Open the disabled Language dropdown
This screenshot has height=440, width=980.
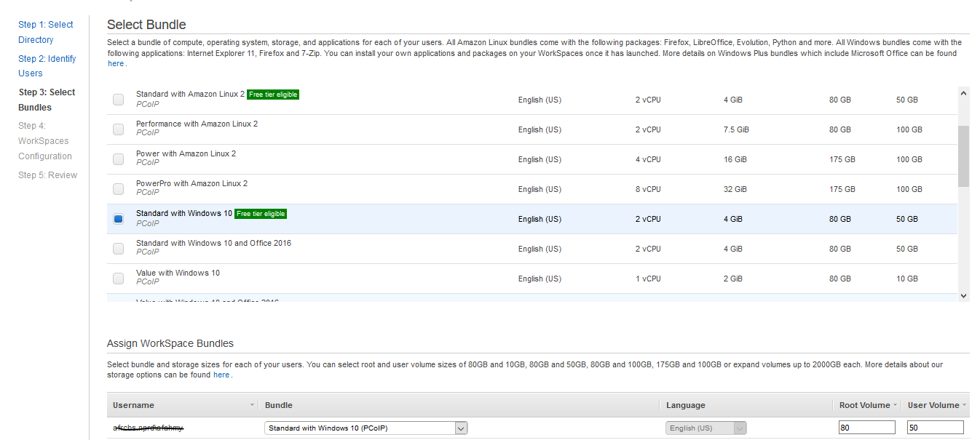pyautogui.click(x=706, y=428)
